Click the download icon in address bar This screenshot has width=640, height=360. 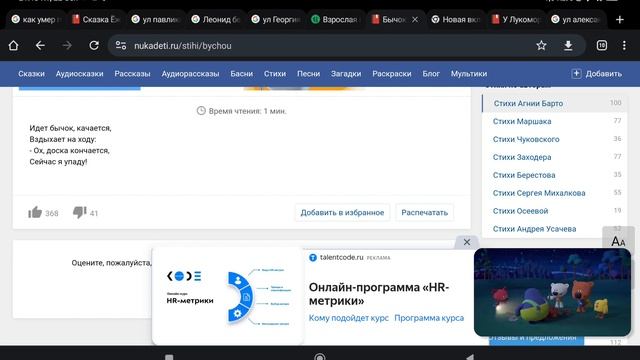click(x=568, y=45)
